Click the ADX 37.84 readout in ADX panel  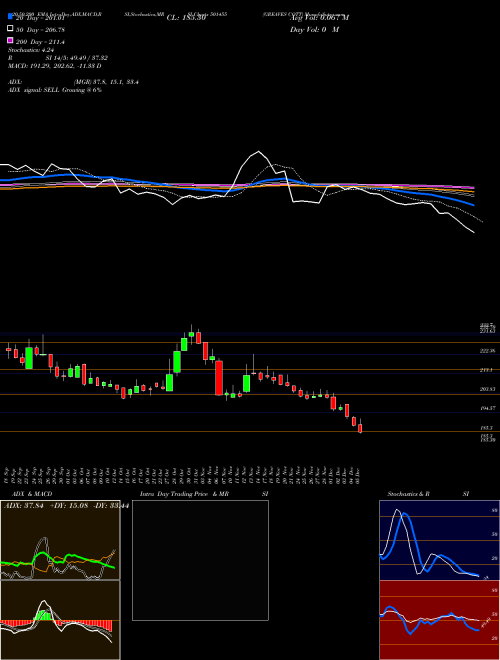(x=25, y=505)
